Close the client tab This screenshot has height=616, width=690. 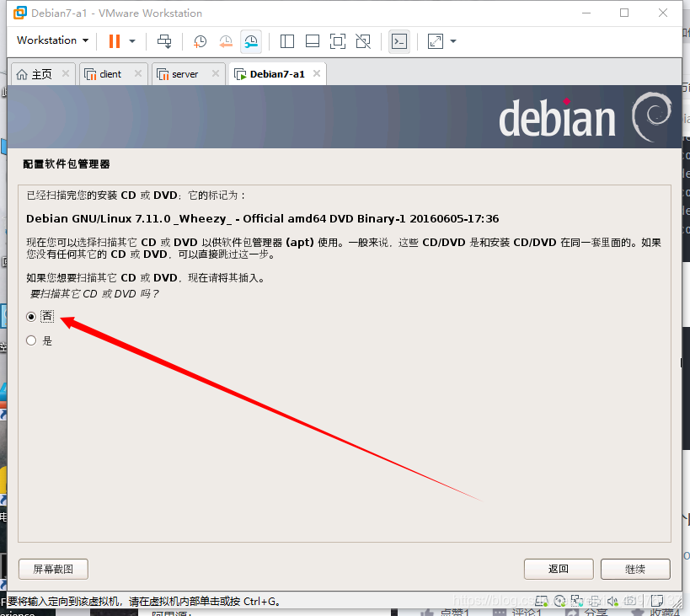tap(137, 73)
